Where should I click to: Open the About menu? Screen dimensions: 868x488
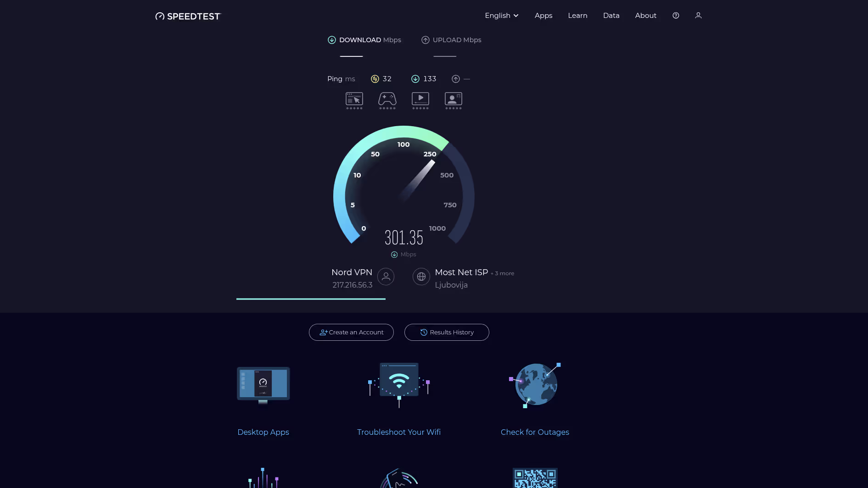pos(646,15)
